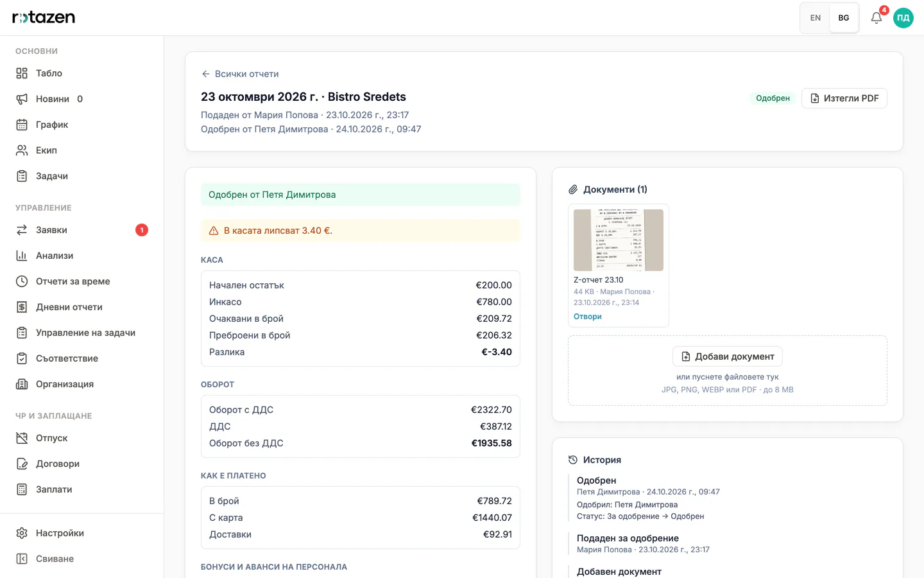Click the Одобрен status badge
The height and width of the screenshot is (578, 924).
pos(773,98)
